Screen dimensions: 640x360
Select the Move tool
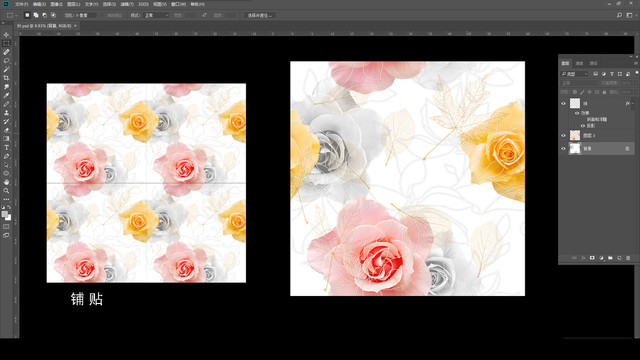[x=6, y=35]
